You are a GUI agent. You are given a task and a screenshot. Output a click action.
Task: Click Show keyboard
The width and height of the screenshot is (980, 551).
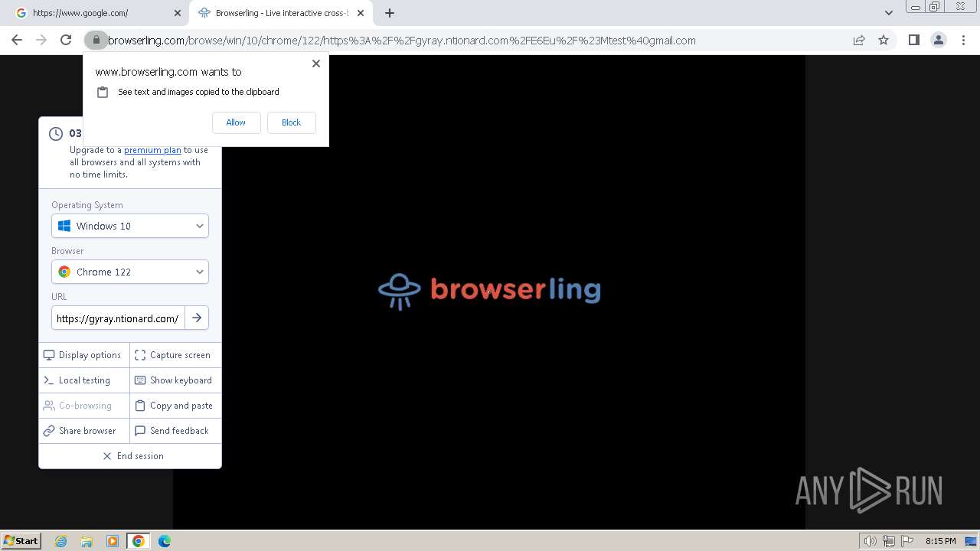[175, 380]
